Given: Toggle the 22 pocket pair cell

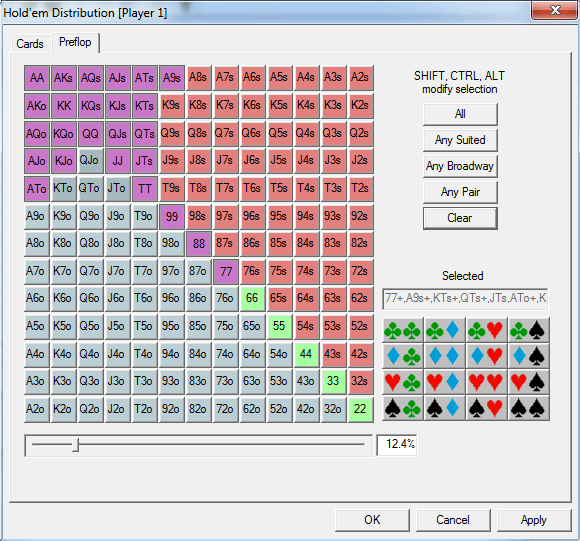Looking at the screenshot, I should (x=361, y=409).
